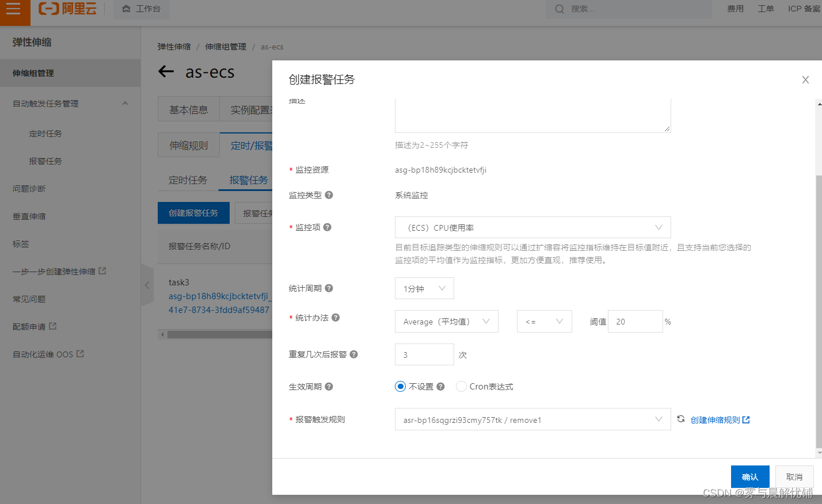Collapse 自动触发任务管理 sidebar group
822x504 pixels.
125,104
